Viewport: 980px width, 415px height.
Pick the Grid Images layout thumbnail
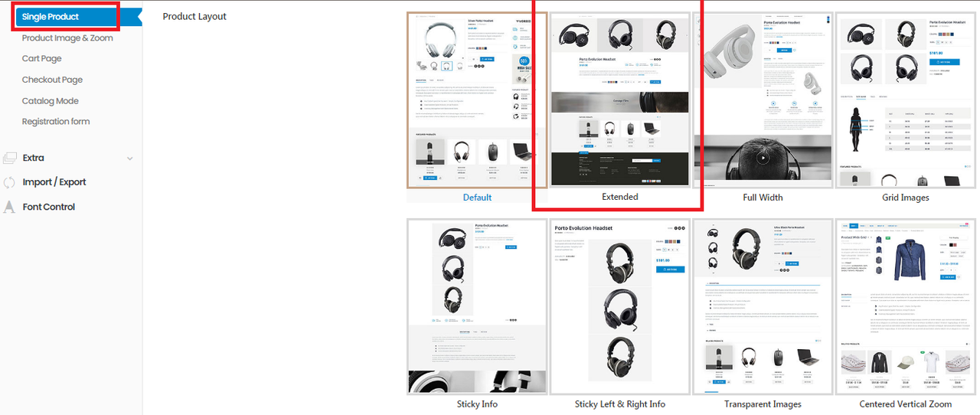[x=906, y=100]
